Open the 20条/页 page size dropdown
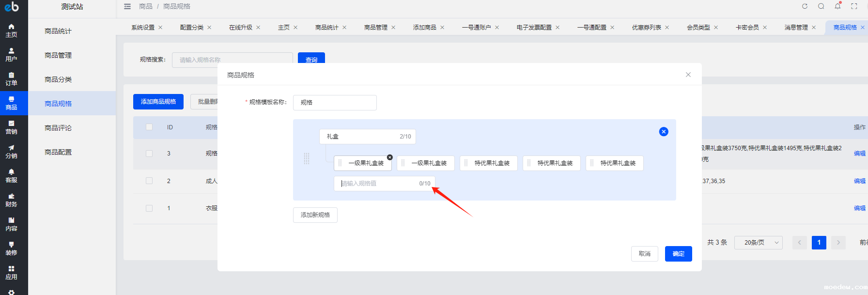868x295 pixels. [758, 242]
